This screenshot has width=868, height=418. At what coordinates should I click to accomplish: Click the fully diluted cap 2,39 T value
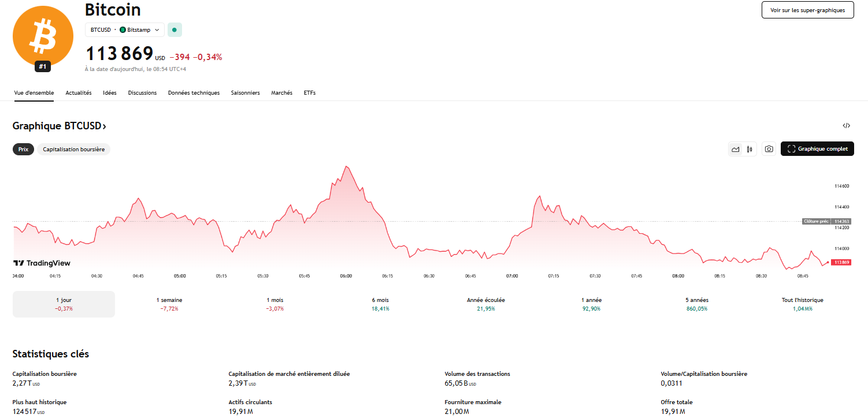(x=242, y=383)
